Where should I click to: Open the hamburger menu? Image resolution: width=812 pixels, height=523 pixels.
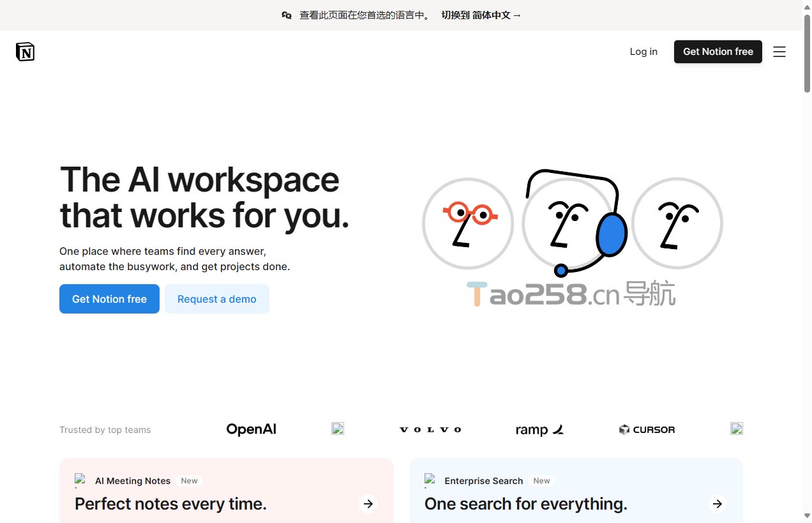[779, 52]
